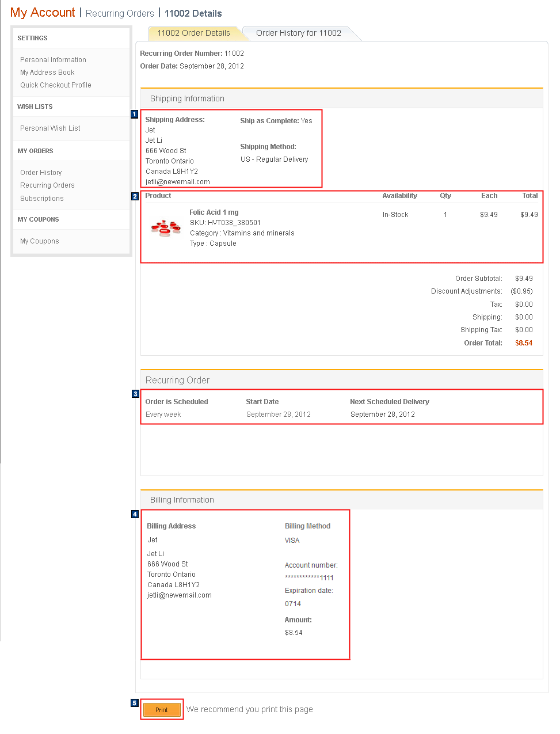Switch to the Order History for 11002 tab
Viewport: 560px width, 734px height.
[298, 33]
